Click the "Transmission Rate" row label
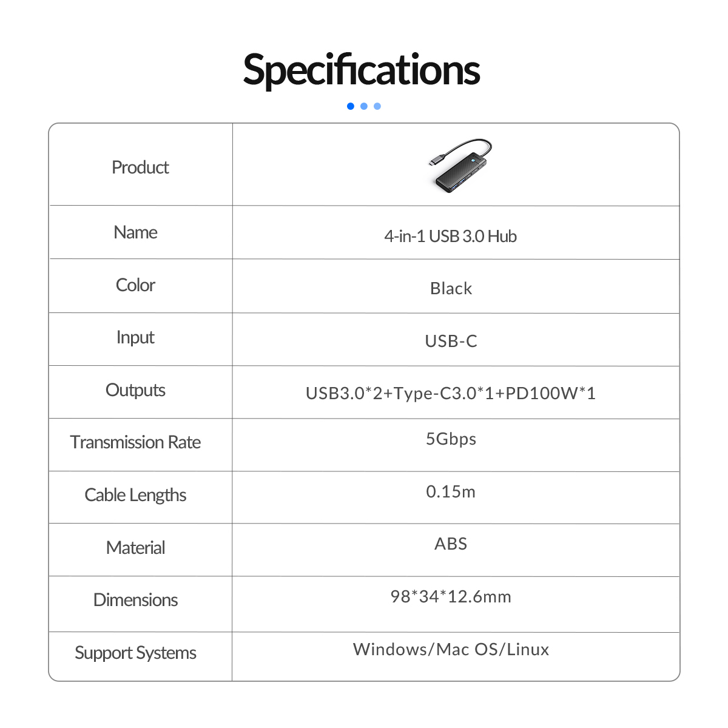 tap(135, 442)
